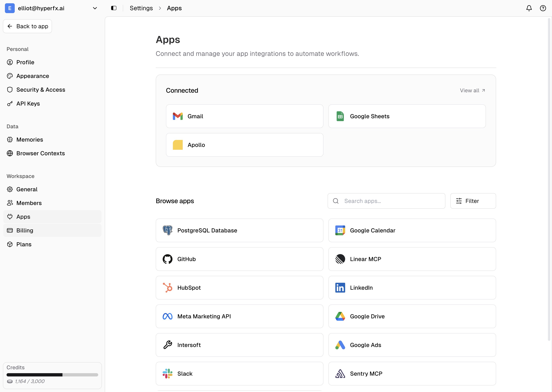Open the PostgreSQL Database app
Screen dimensions: 552x392
[239, 230]
